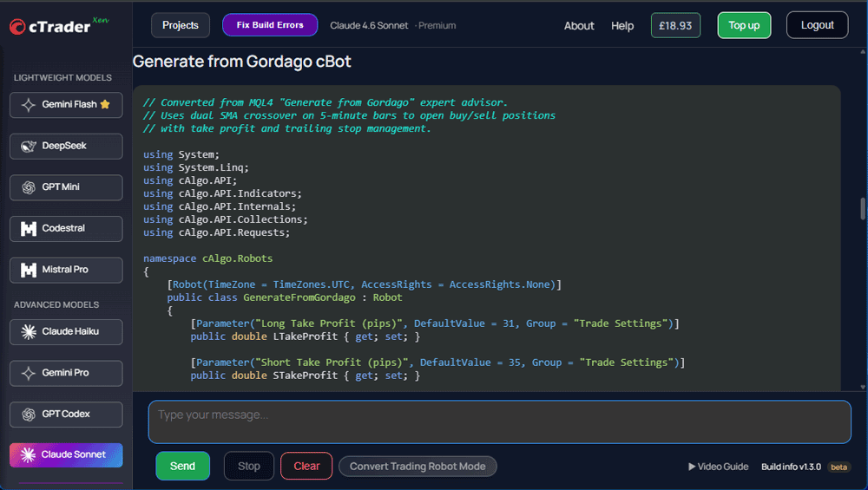
Task: Toggle Convert Trading Robot Mode
Action: (418, 467)
